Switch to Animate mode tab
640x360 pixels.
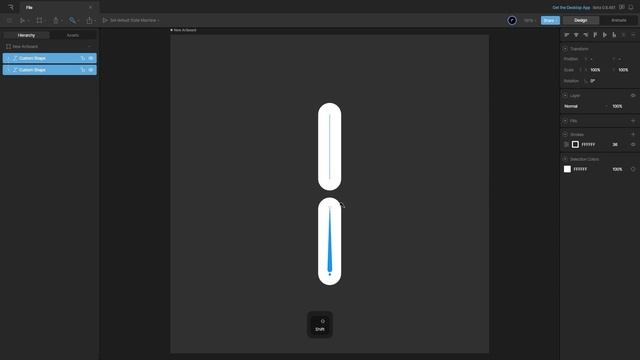[618, 20]
